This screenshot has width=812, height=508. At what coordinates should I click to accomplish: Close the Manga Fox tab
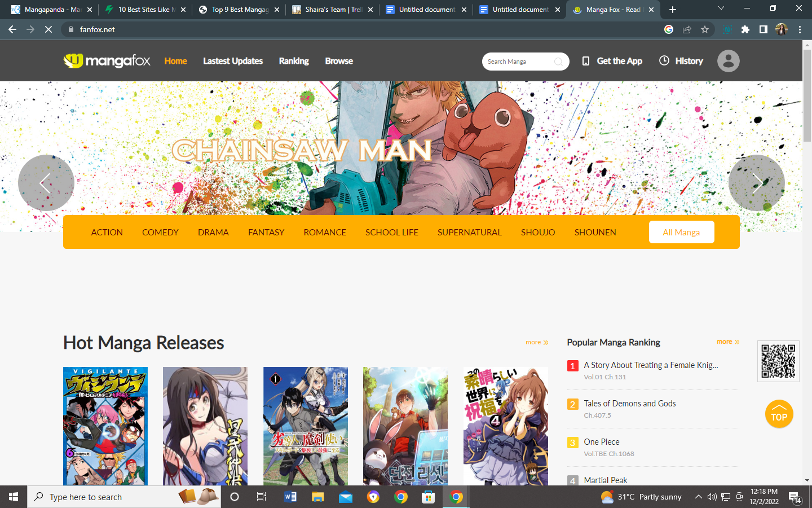pyautogui.click(x=651, y=10)
